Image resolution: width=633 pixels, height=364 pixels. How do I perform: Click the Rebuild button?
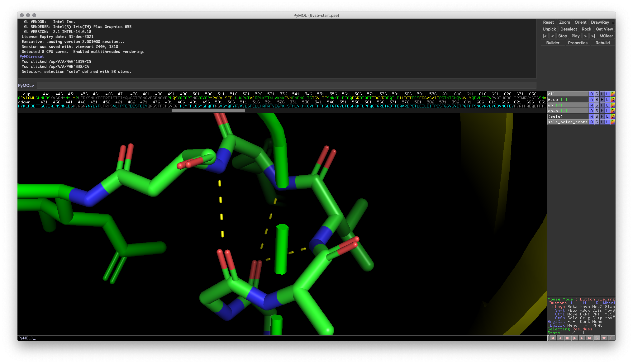point(602,43)
